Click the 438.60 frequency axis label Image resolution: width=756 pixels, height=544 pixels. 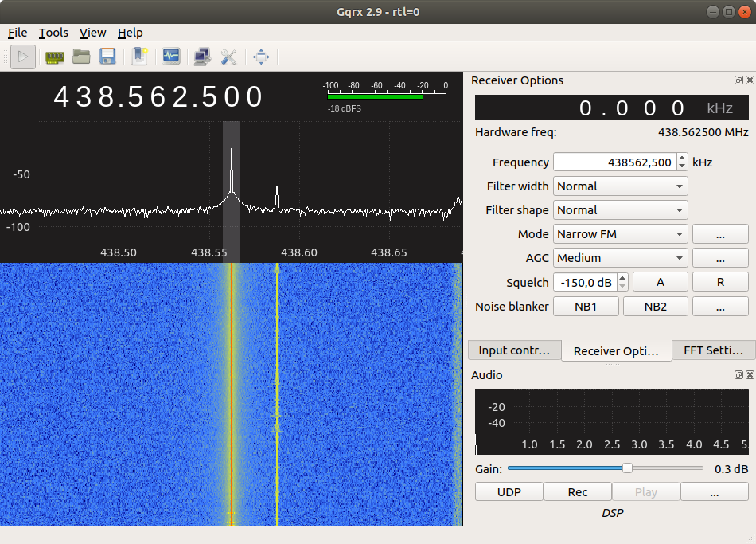[x=299, y=252]
